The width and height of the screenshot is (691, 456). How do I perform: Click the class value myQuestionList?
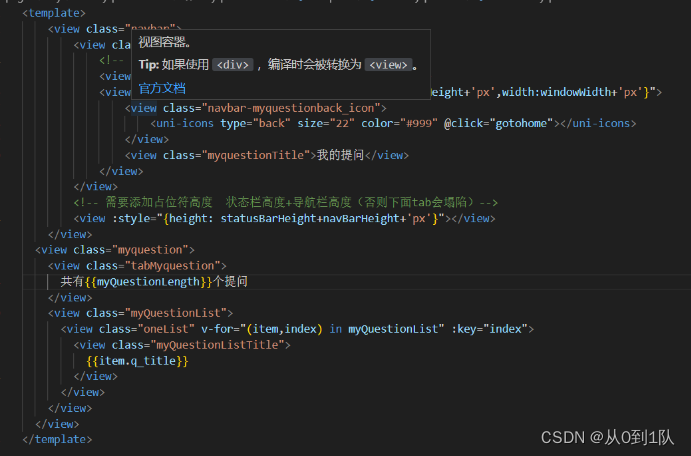pyautogui.click(x=176, y=313)
